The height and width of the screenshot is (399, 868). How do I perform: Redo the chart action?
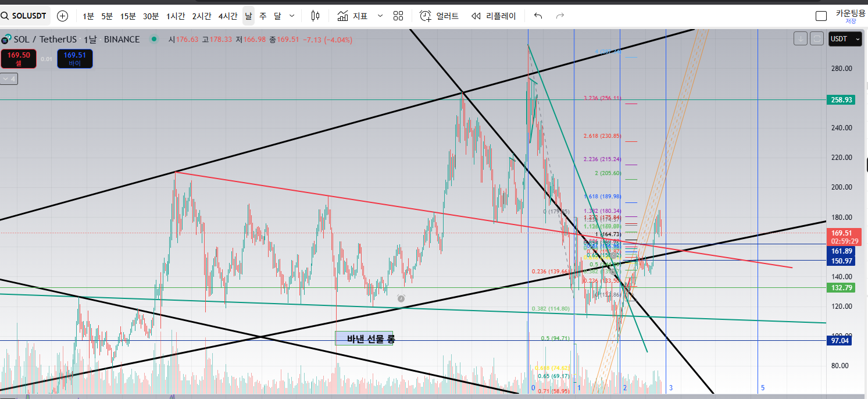(x=560, y=16)
